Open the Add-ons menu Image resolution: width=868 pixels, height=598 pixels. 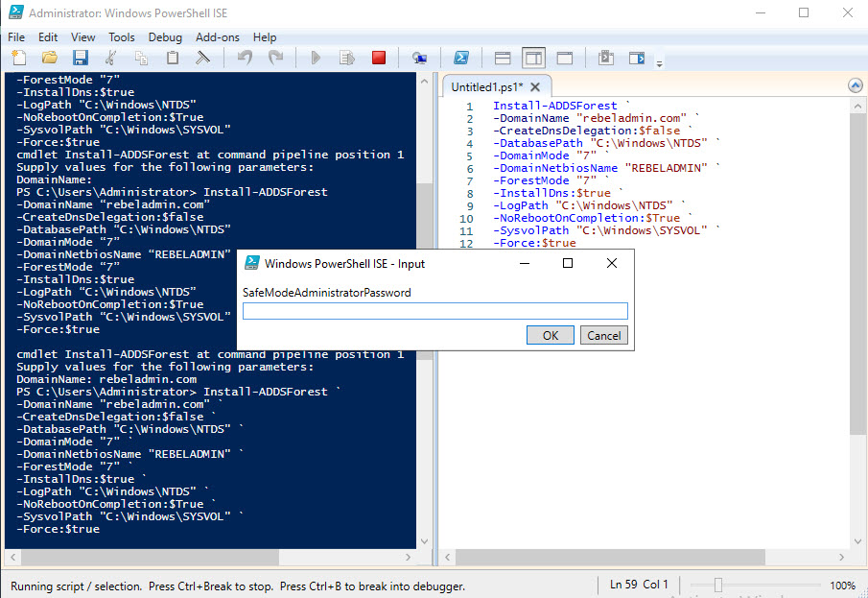(218, 37)
